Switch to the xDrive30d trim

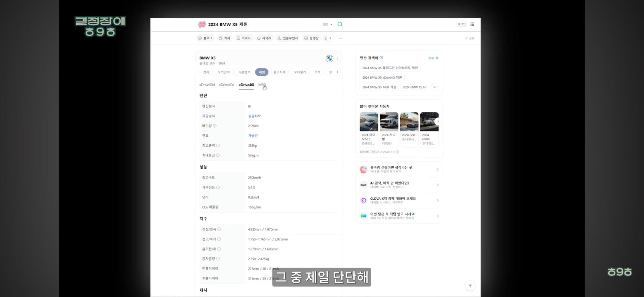pyautogui.click(x=207, y=85)
